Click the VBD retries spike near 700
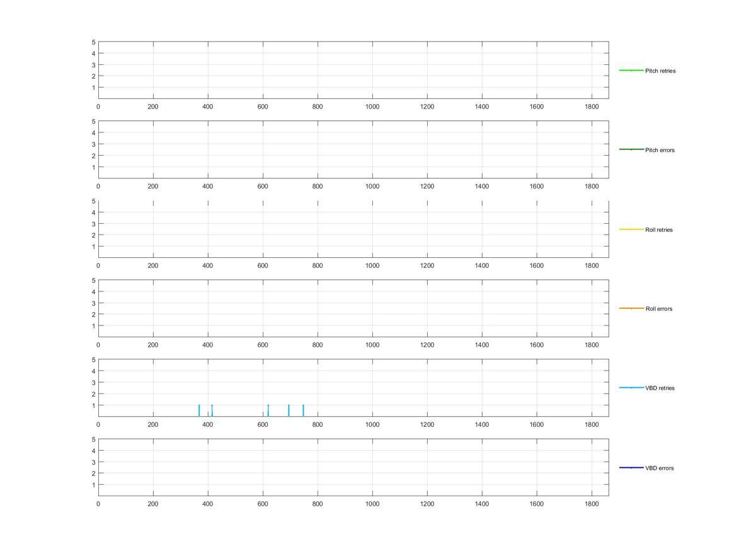 289,410
